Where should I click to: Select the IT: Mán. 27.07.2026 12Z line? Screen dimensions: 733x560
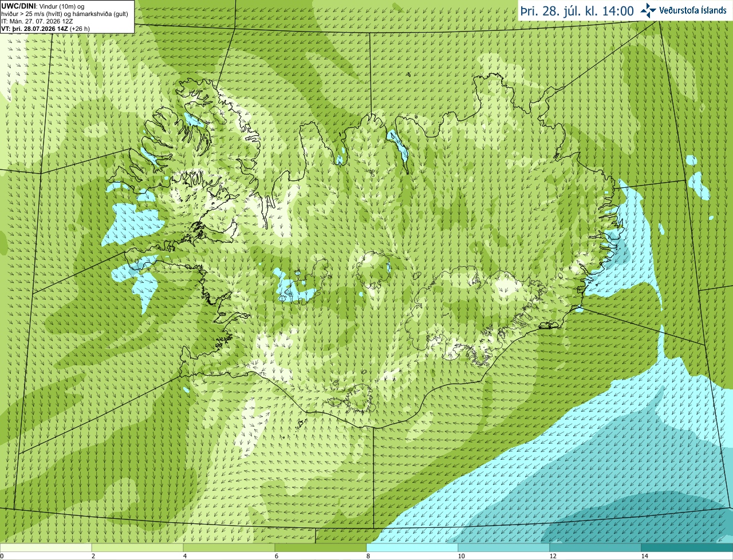(x=38, y=21)
